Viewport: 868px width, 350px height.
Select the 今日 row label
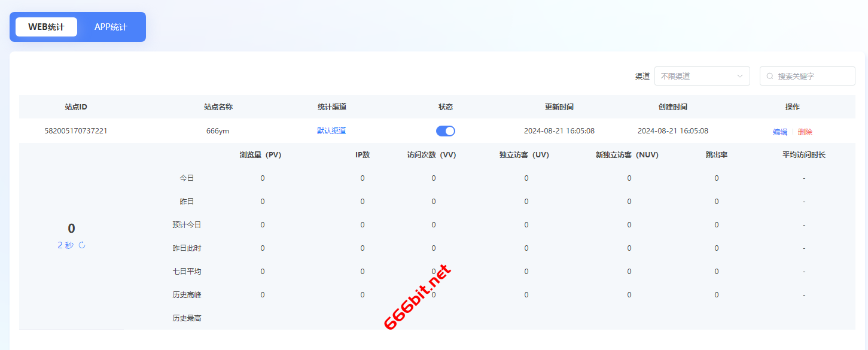click(x=187, y=178)
